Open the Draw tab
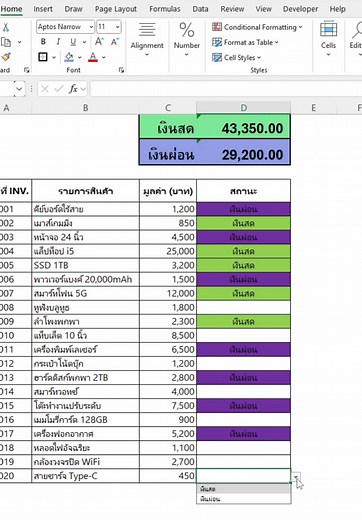Image resolution: width=362 pixels, height=520 pixels. tap(73, 9)
